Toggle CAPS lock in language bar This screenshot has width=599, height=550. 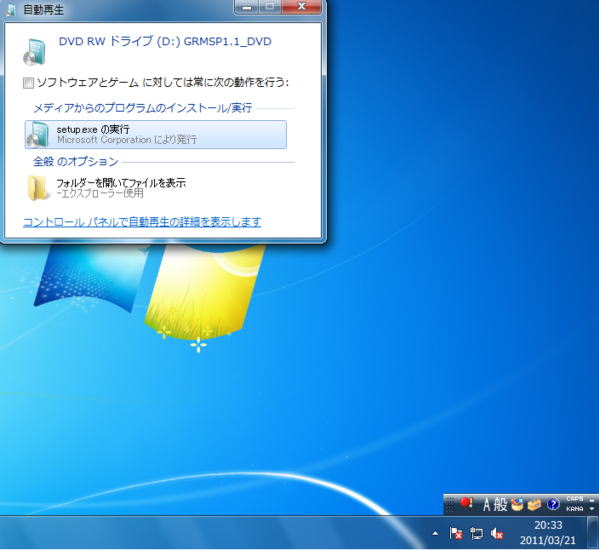coord(575,499)
